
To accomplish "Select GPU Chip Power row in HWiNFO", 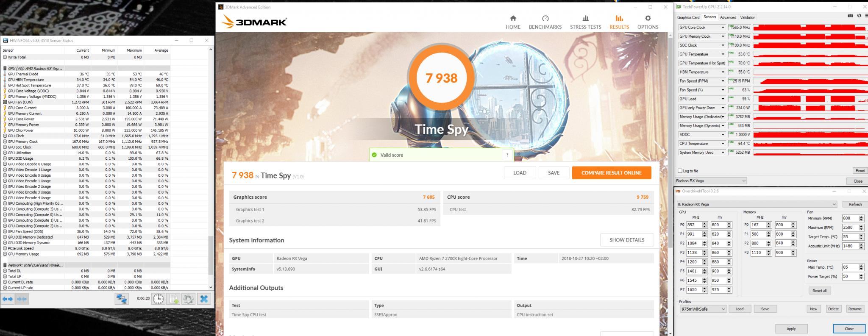I will pyautogui.click(x=86, y=130).
